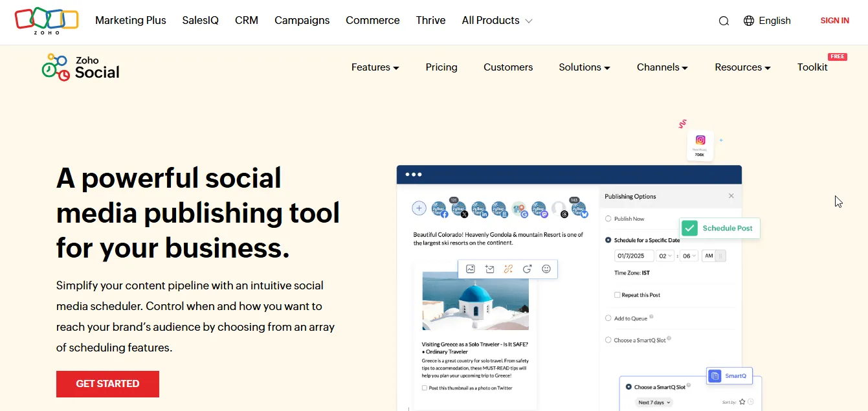Click the orange link shortener icon
The height and width of the screenshot is (411, 868).
508,269
